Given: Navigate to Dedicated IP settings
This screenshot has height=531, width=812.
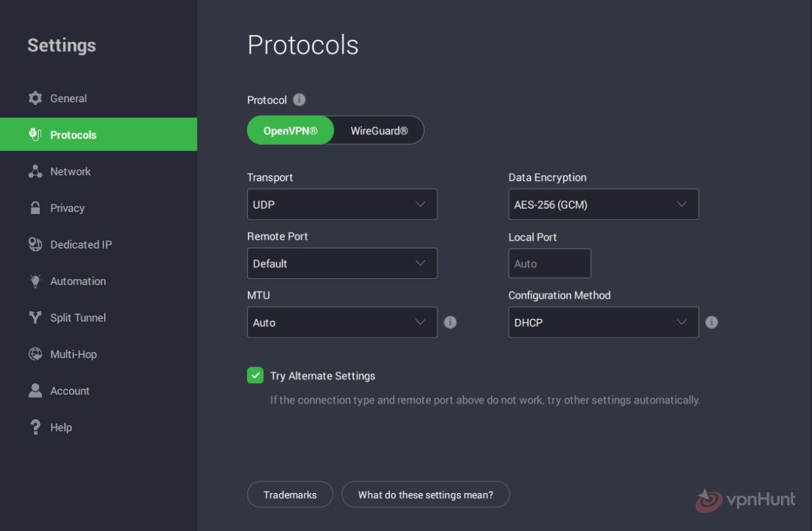Looking at the screenshot, I should click(x=99, y=245).
